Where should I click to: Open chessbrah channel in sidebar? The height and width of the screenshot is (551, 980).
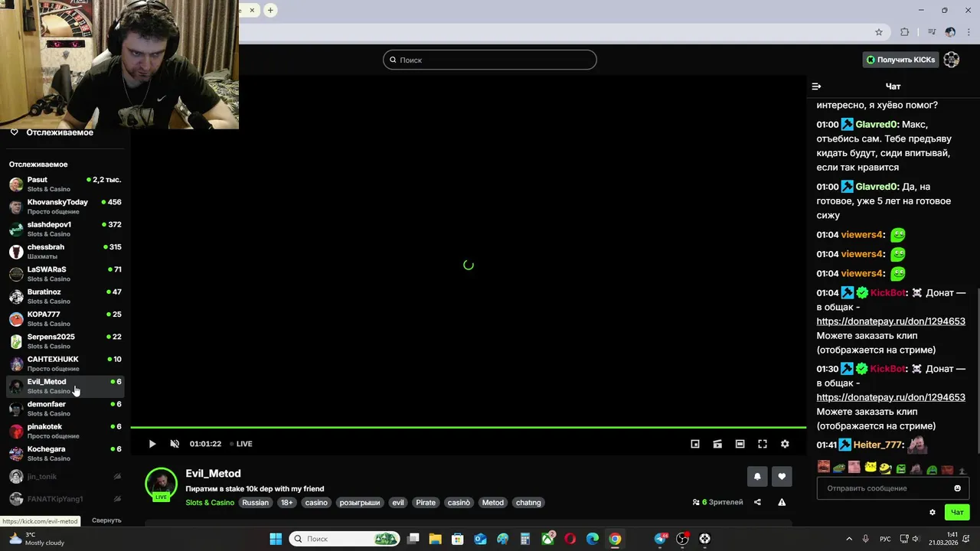[65, 252]
